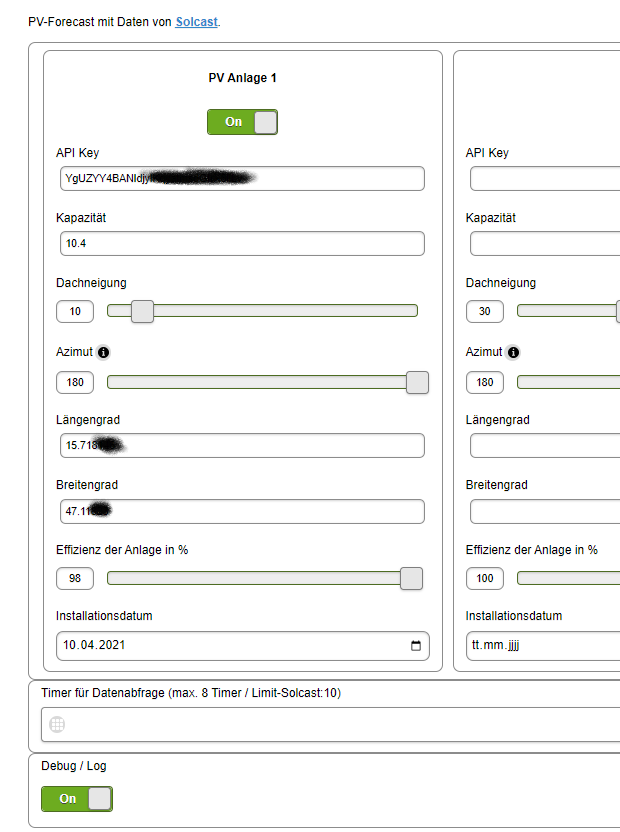The height and width of the screenshot is (832, 620).
Task: Click the Längengrad field starting 15.718
Action: click(x=242, y=446)
